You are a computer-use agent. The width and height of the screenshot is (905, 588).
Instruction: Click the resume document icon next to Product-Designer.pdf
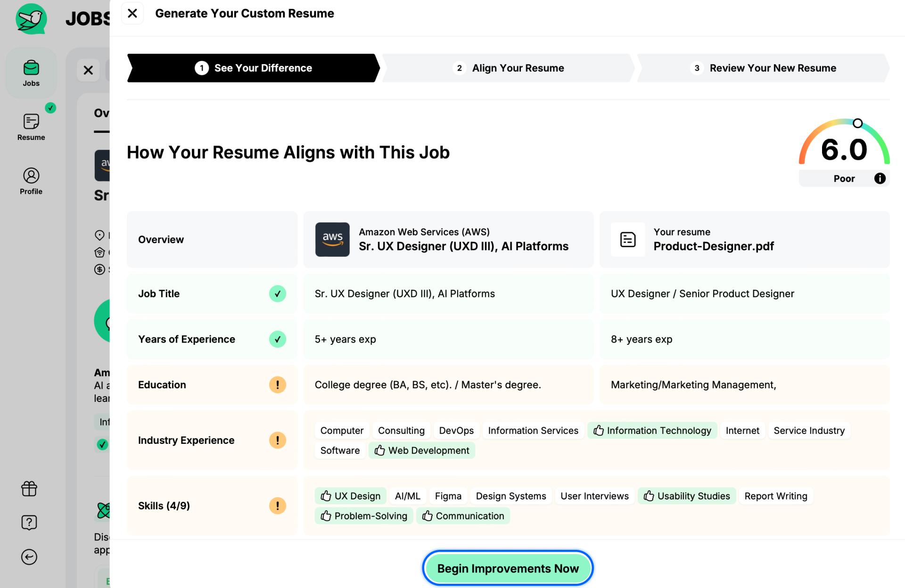click(628, 239)
